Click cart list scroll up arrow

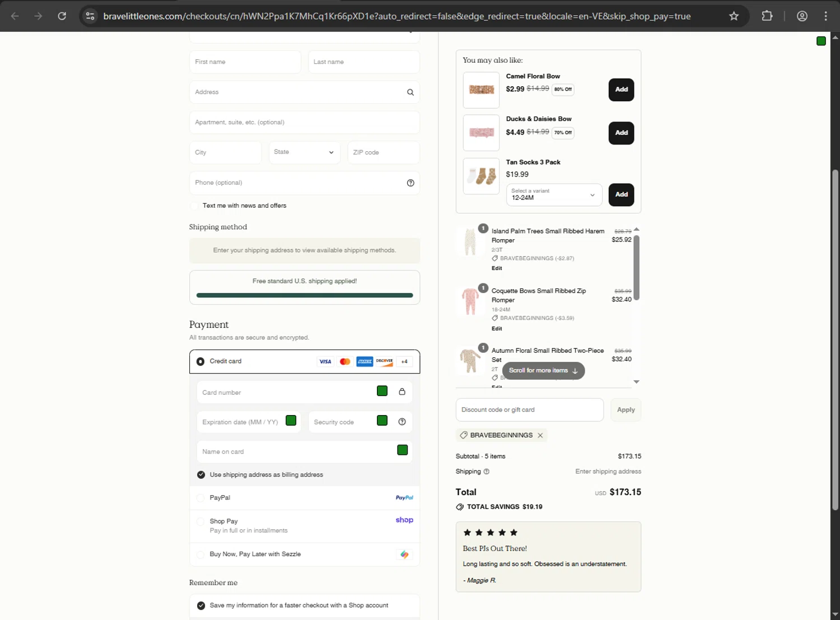pyautogui.click(x=636, y=230)
